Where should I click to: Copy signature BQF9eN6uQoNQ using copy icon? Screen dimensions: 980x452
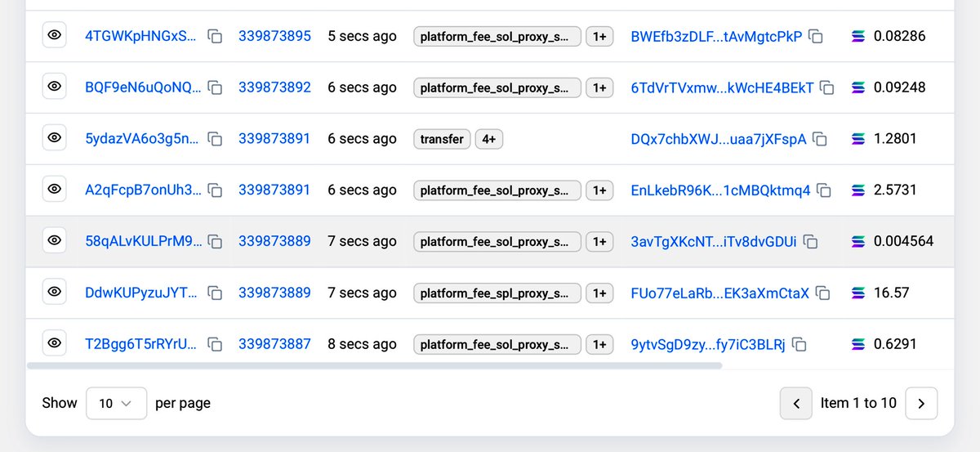(x=215, y=88)
